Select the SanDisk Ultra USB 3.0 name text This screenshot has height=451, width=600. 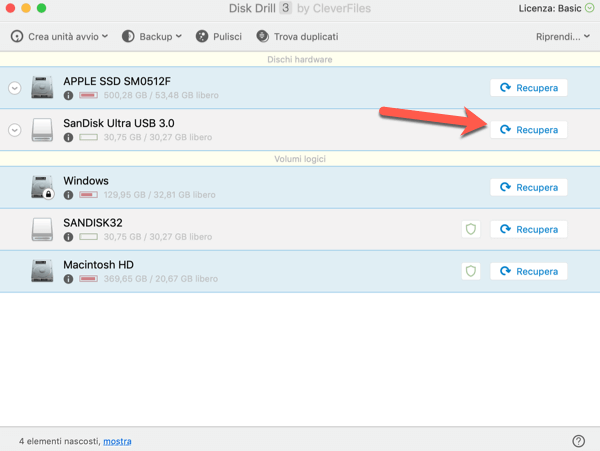tap(119, 123)
